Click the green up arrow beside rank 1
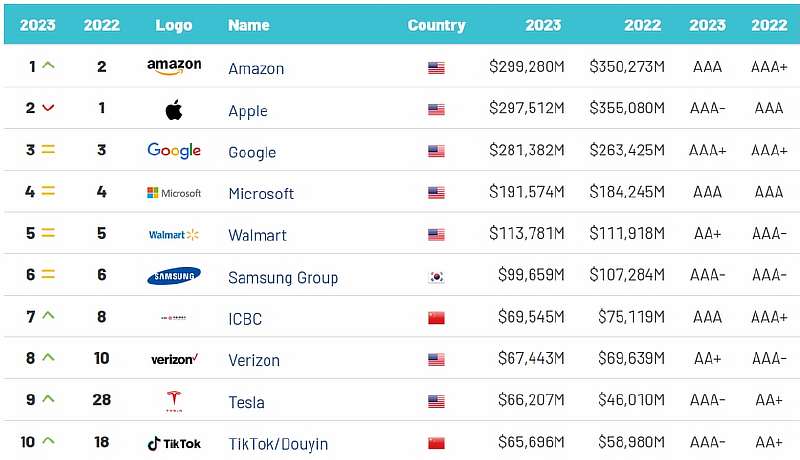 coord(48,66)
